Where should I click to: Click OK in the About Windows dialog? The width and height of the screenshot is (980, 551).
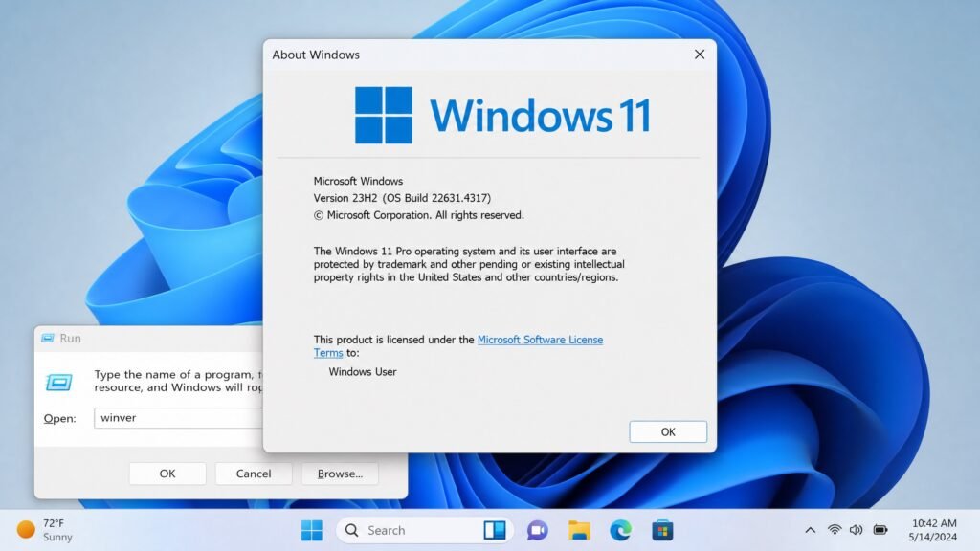667,431
